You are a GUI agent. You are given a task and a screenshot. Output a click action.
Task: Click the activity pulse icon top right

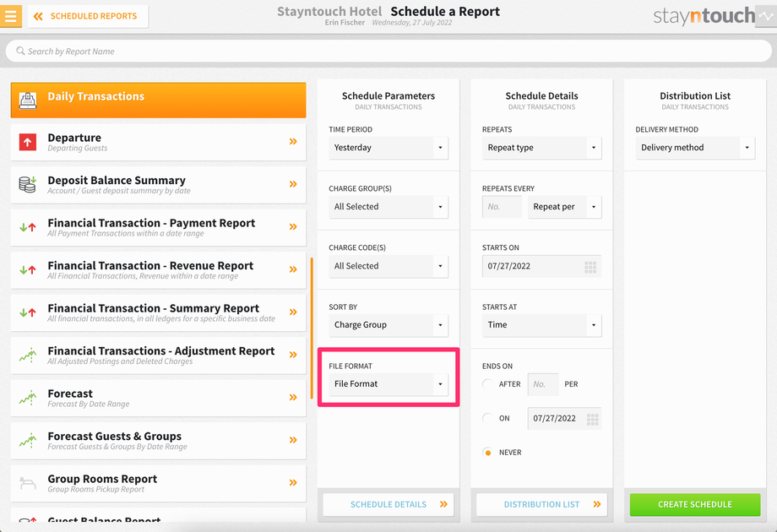coord(768,16)
